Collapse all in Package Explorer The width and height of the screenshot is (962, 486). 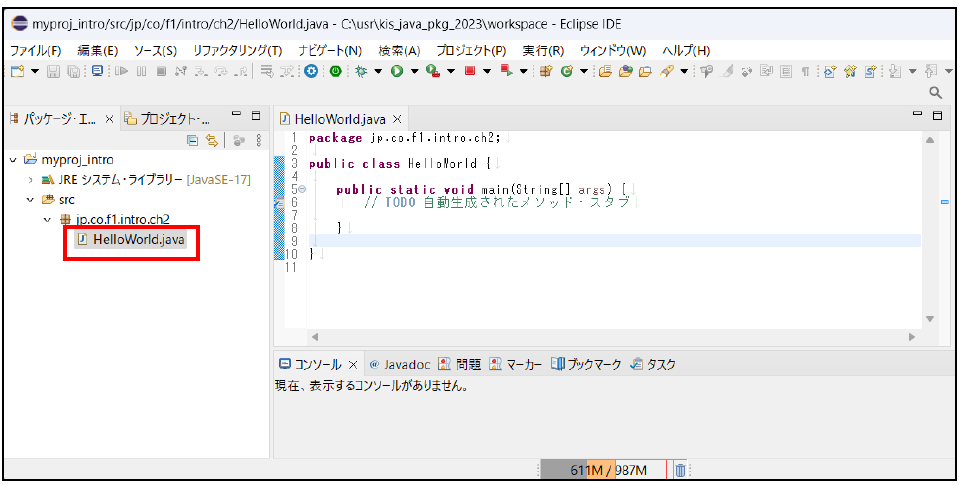(x=192, y=141)
